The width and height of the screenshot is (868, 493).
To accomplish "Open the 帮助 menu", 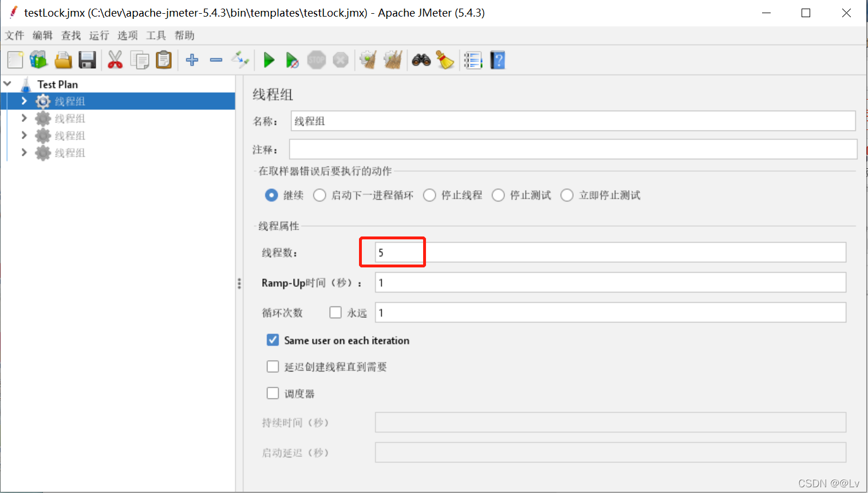I will [184, 36].
